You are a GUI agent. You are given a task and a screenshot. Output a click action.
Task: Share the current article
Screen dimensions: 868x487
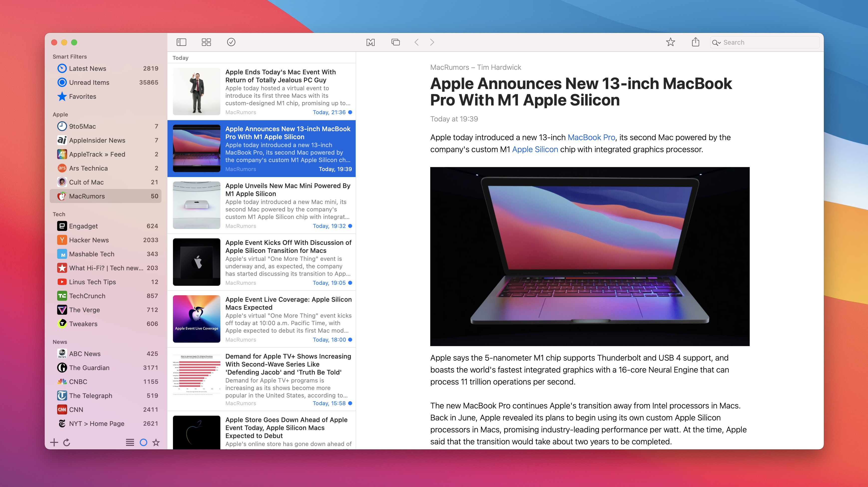point(696,42)
